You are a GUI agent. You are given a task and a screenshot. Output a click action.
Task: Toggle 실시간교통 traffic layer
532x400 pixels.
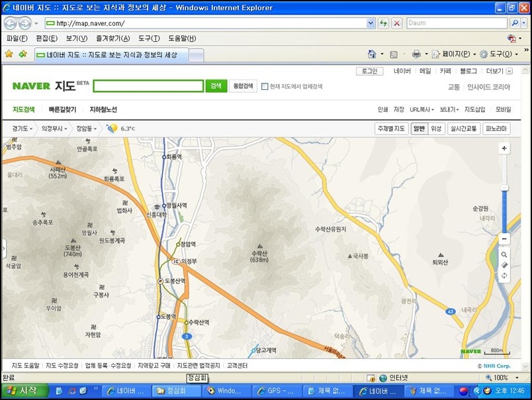pyautogui.click(x=463, y=128)
